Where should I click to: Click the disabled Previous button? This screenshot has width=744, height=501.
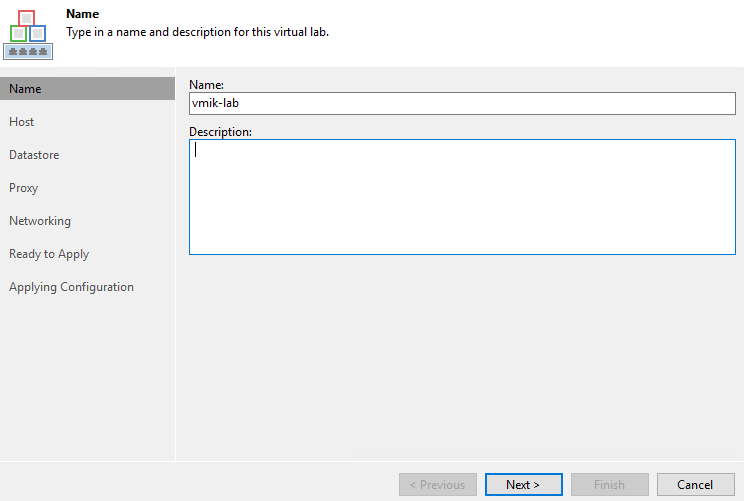tap(437, 484)
